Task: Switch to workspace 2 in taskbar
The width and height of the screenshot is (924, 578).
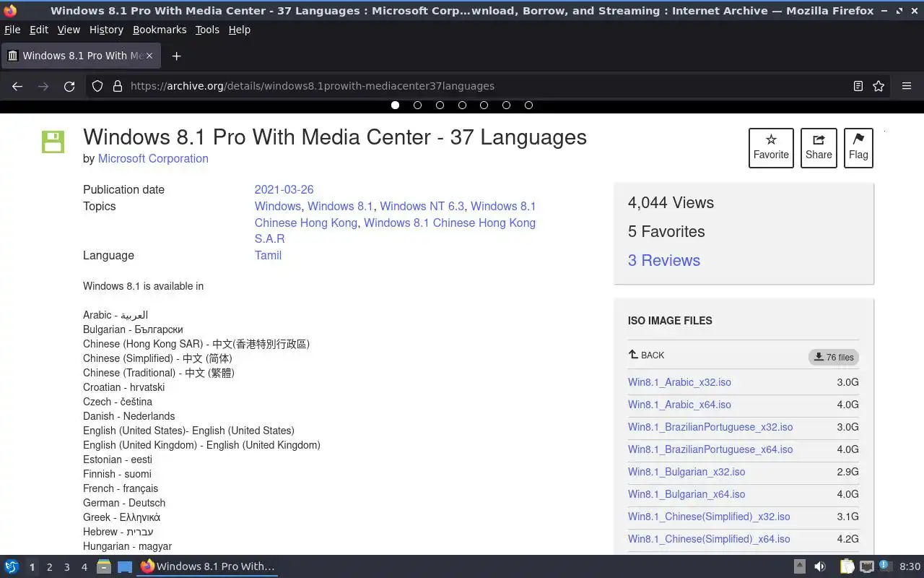Action: [x=49, y=567]
